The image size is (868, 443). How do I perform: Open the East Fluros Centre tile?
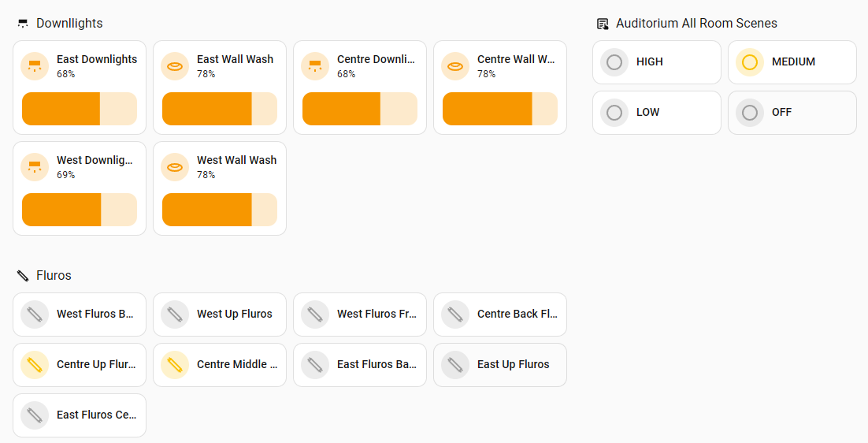click(96, 415)
